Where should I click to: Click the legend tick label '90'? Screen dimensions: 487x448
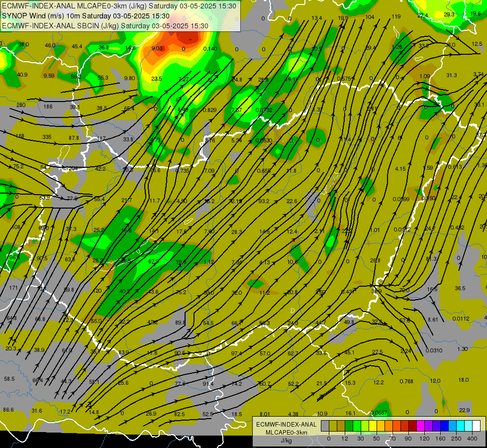click(408, 439)
